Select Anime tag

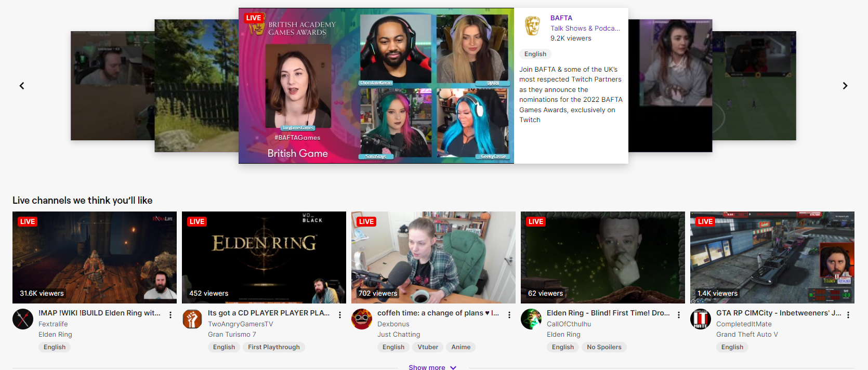pos(461,347)
